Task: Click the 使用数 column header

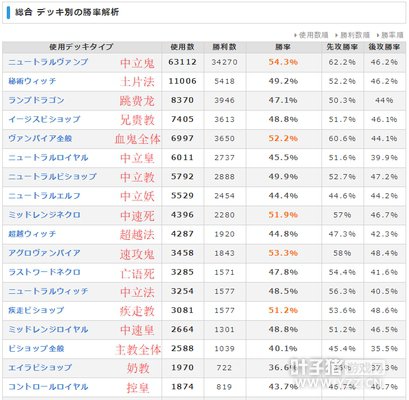Action: 182,47
